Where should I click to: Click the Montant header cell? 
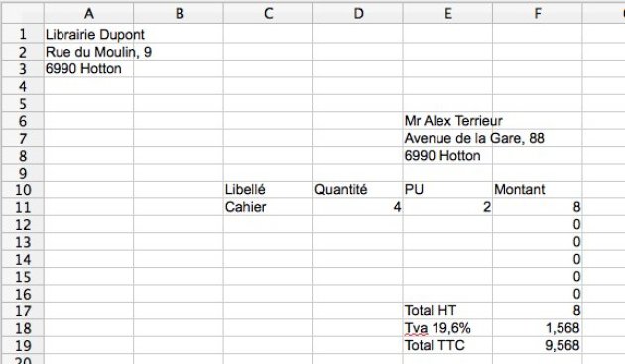(x=538, y=189)
